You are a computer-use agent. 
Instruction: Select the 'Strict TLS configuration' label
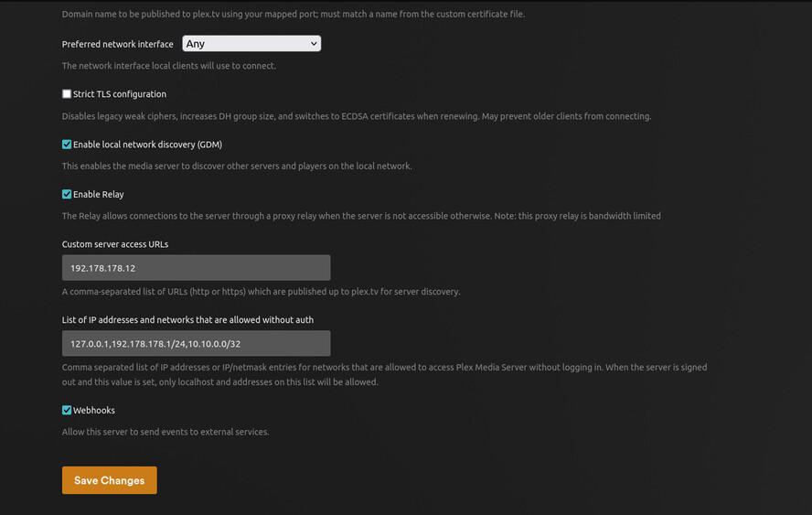(120, 94)
